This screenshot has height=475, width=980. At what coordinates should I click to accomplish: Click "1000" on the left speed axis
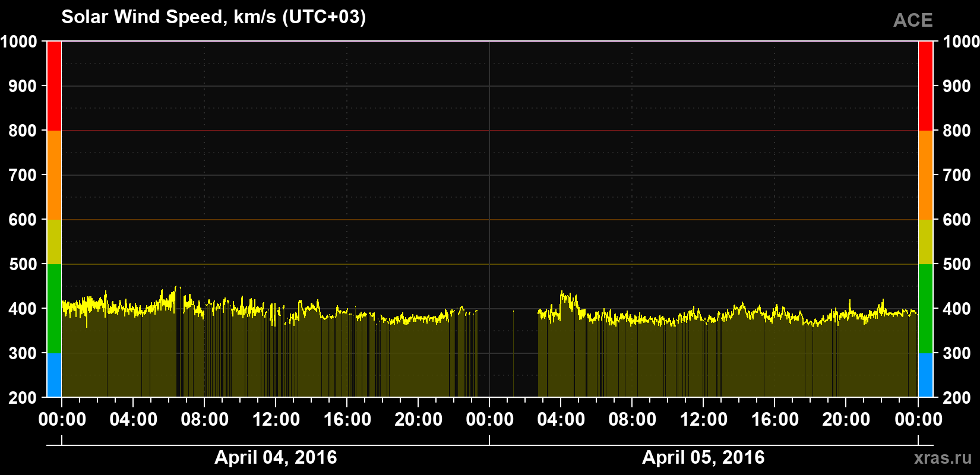pos(19,42)
